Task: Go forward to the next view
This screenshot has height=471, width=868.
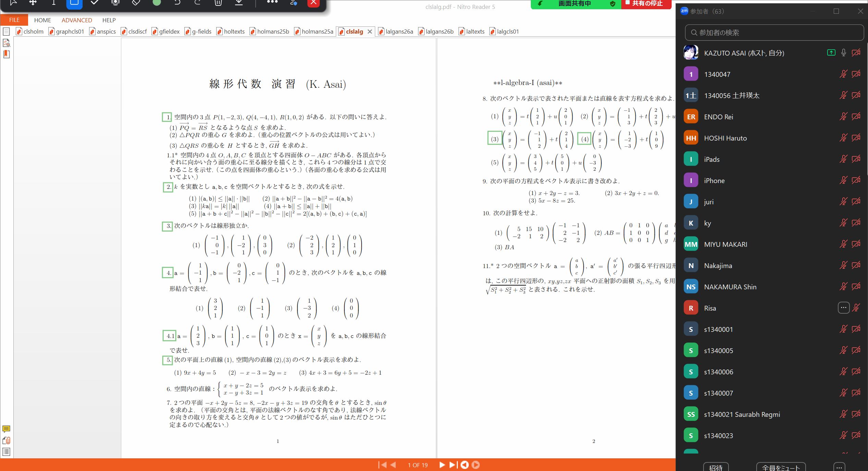Action: [x=476, y=465]
